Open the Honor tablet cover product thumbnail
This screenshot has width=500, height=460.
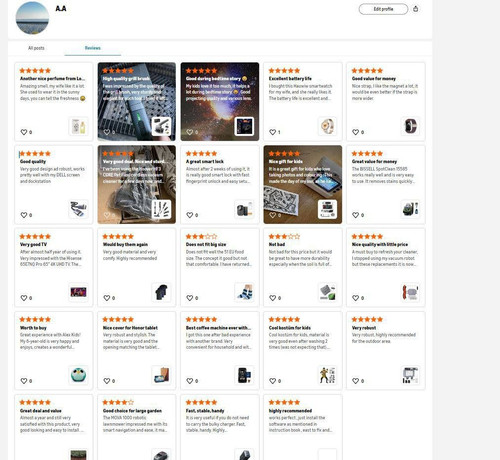(x=161, y=375)
